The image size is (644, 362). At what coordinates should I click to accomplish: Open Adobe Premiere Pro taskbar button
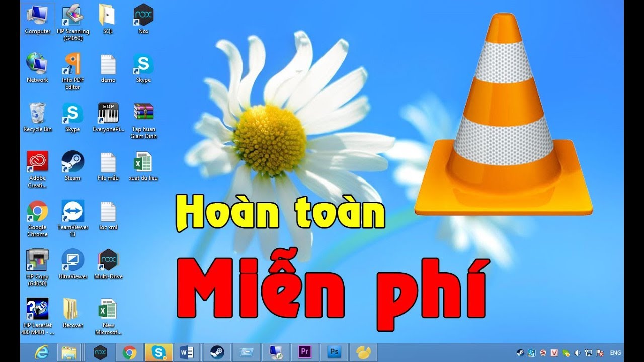(x=305, y=352)
